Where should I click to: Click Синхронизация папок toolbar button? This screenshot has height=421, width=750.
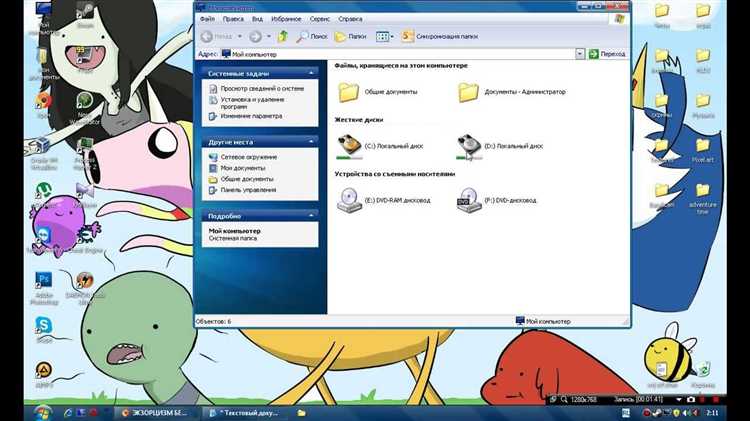click(440, 36)
